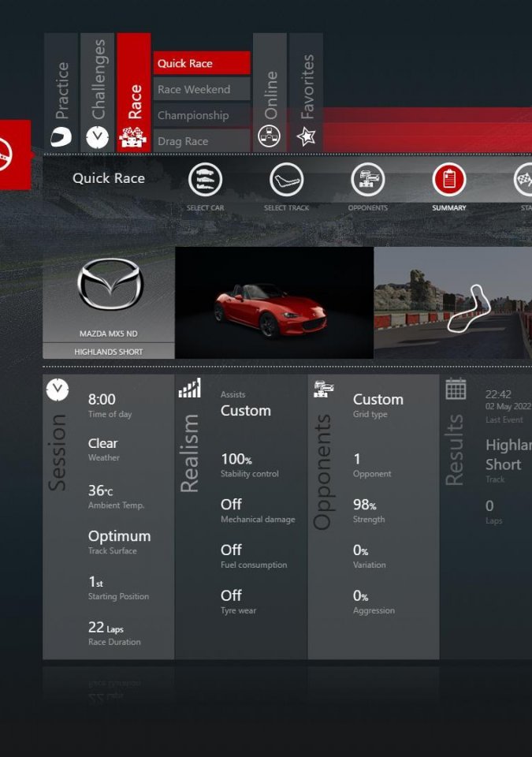Choose Championship mode

coord(202,115)
